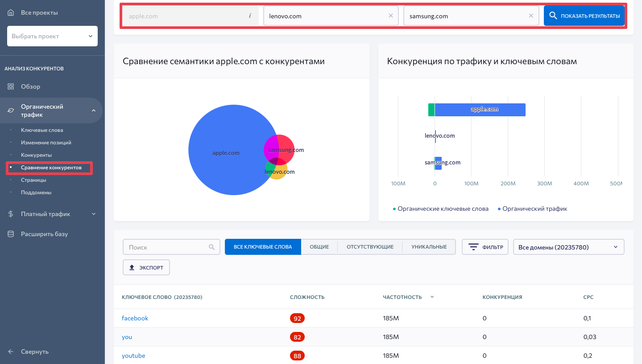The image size is (642, 364).
Task: Open Изменение позиций in the sidebar
Action: coord(46,143)
